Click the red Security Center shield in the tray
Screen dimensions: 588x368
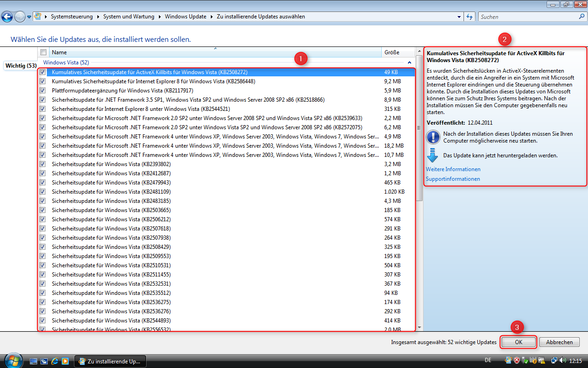(516, 361)
